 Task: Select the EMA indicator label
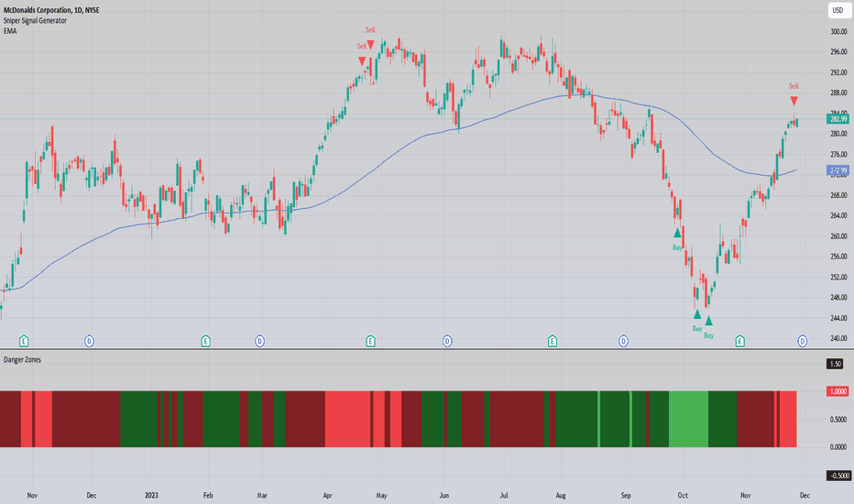(x=10, y=31)
